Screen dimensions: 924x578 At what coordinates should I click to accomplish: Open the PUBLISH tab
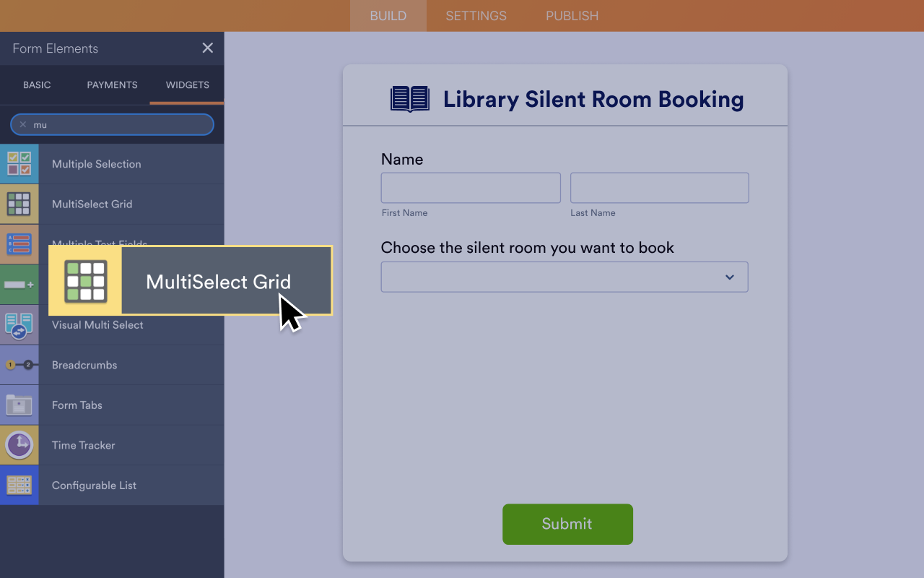coord(572,16)
